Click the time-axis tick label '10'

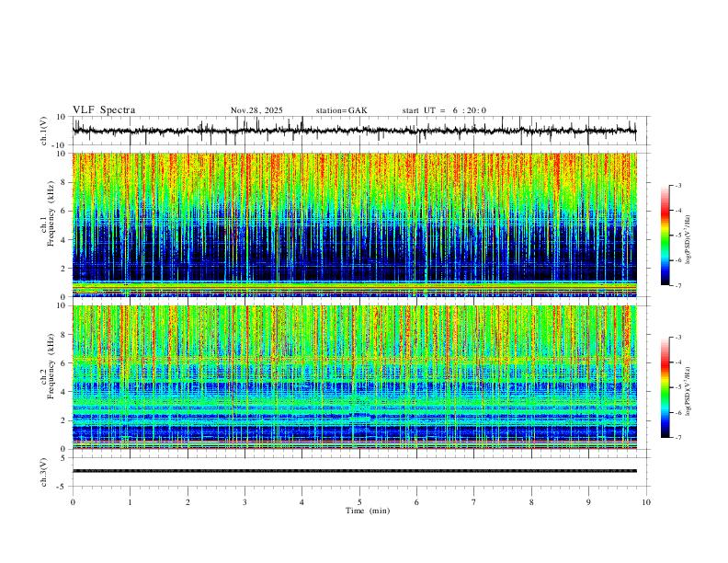646,502
